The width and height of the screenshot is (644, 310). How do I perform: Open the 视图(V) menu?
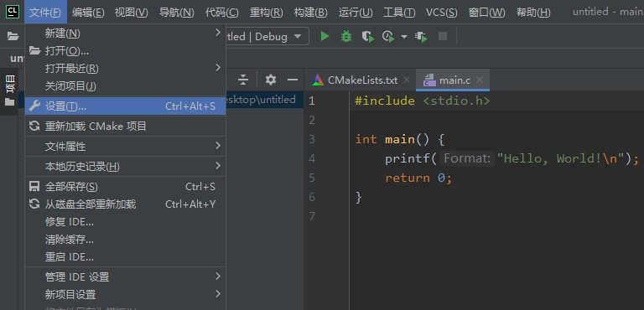point(132,13)
